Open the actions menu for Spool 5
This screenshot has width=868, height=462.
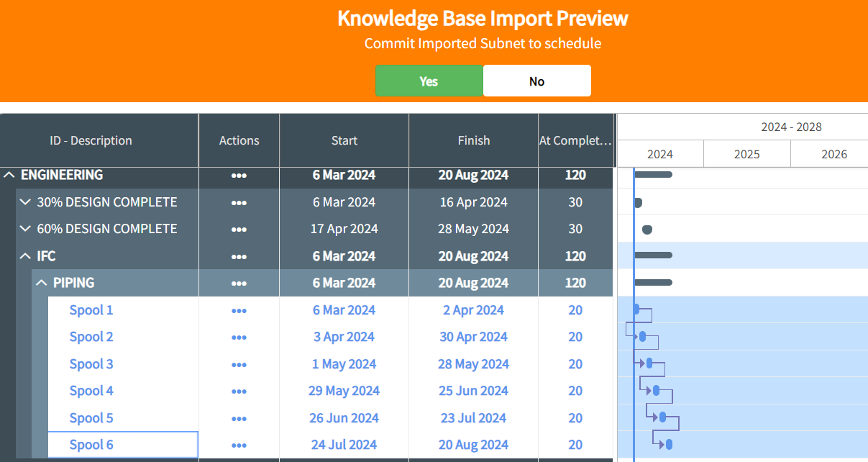click(239, 418)
